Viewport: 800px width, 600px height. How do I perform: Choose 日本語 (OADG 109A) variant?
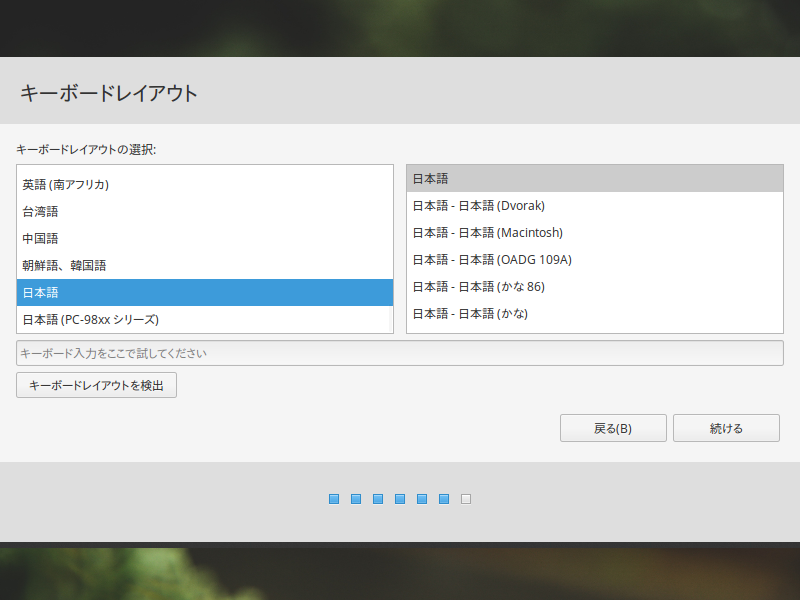(x=594, y=260)
